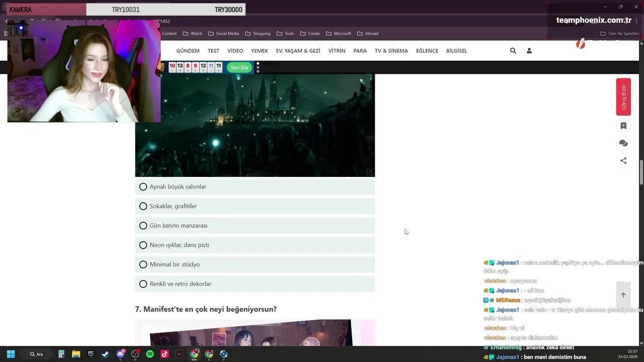
Task: Open the comments speech bubble icon
Action: coord(623,143)
